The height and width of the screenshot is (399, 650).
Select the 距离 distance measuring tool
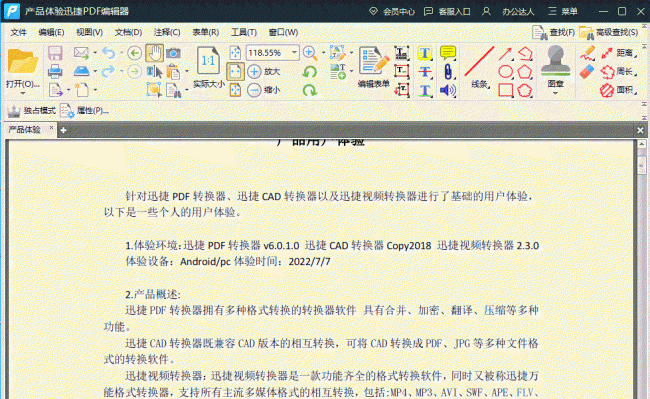(618, 53)
